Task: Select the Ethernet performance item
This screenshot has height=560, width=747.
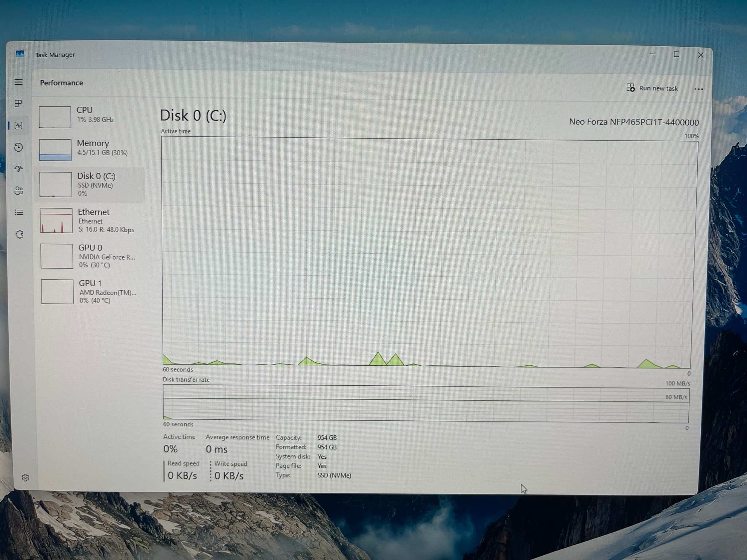Action: (x=92, y=221)
